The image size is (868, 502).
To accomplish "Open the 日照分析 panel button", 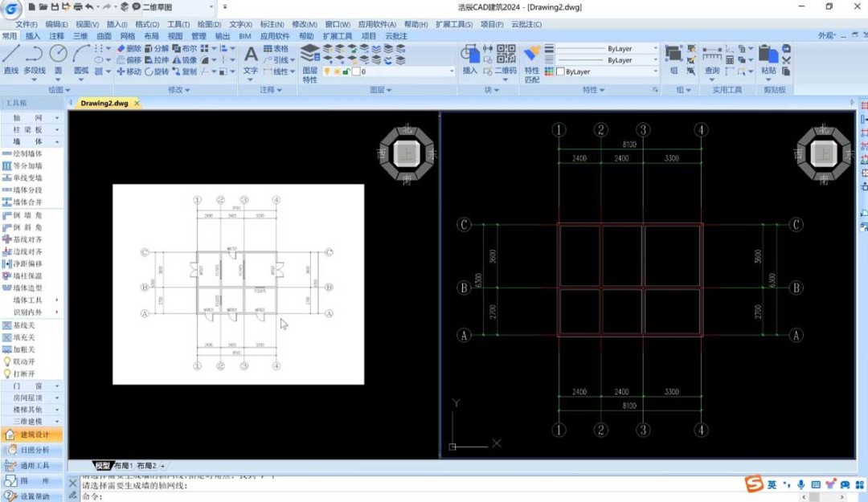I will 34,450.
